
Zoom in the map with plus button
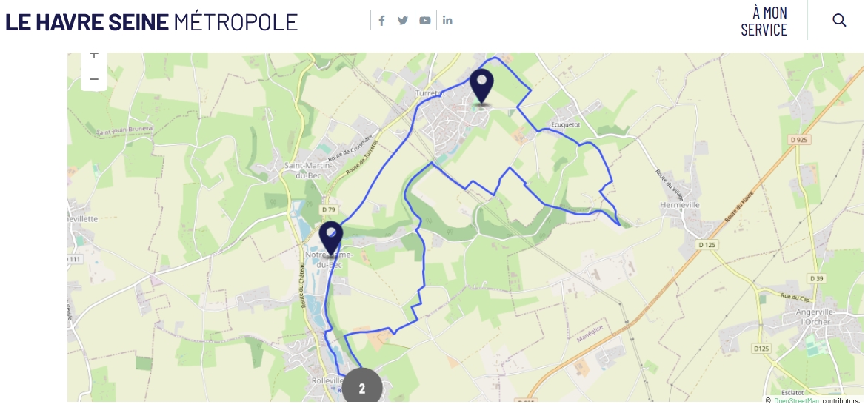tap(94, 56)
